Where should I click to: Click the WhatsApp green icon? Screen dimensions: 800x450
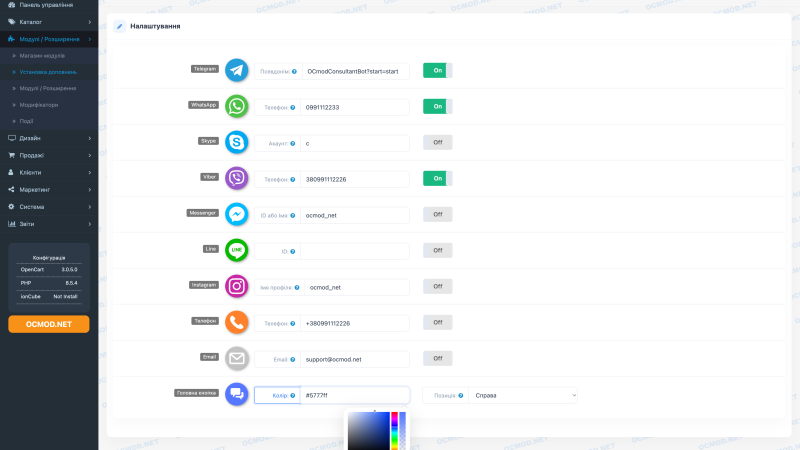pos(237,106)
